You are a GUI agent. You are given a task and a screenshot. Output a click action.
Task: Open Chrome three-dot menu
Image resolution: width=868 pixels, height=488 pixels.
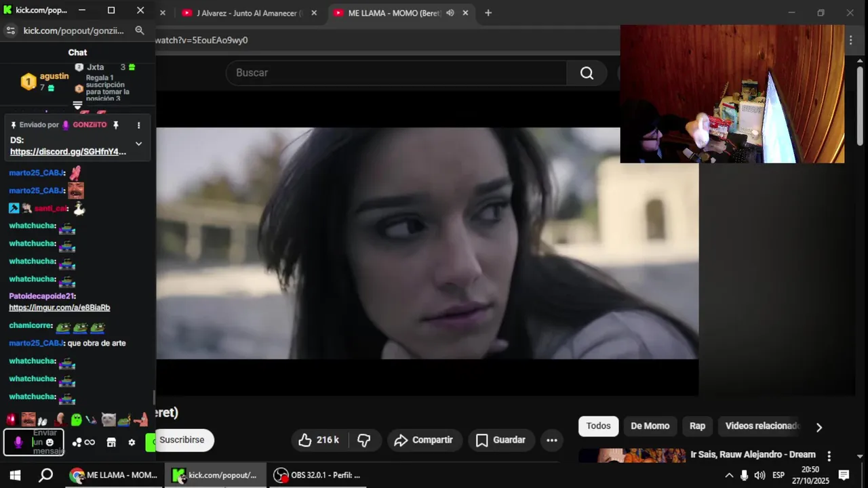click(x=850, y=40)
